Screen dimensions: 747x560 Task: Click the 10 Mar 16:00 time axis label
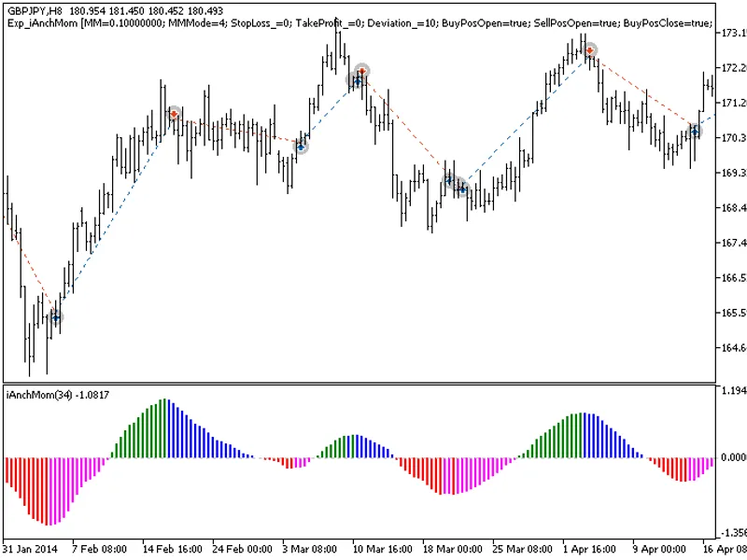382,549
